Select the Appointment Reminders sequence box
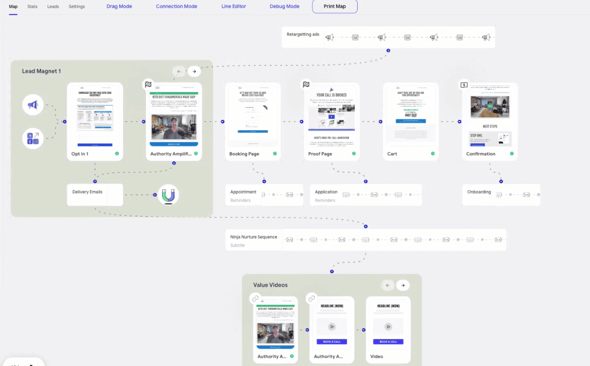Image resolution: width=590 pixels, height=366 pixels. [264, 195]
